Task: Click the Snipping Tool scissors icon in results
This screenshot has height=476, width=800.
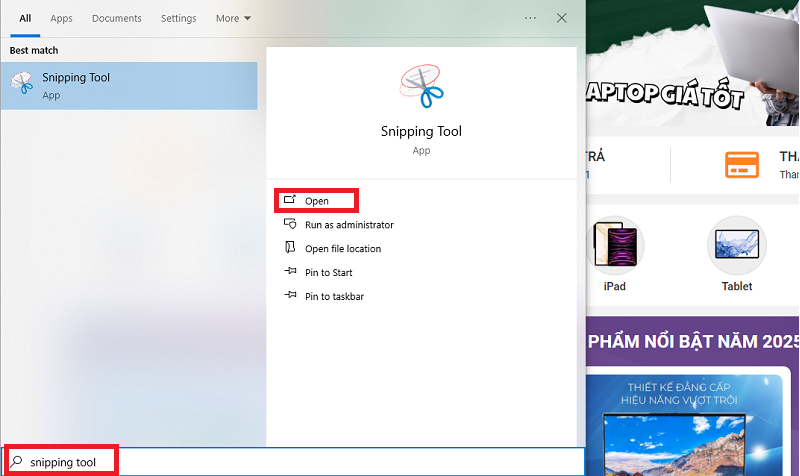Action: [x=22, y=85]
